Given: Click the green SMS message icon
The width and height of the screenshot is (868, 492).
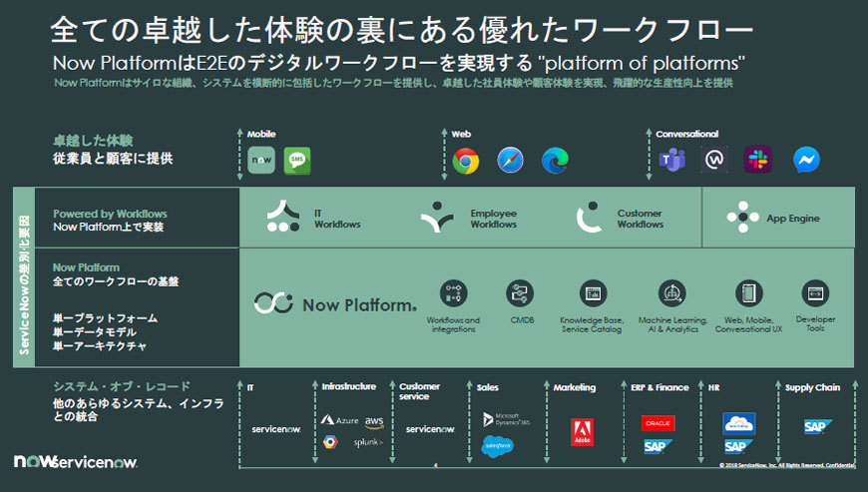Looking at the screenshot, I should click(x=297, y=161).
